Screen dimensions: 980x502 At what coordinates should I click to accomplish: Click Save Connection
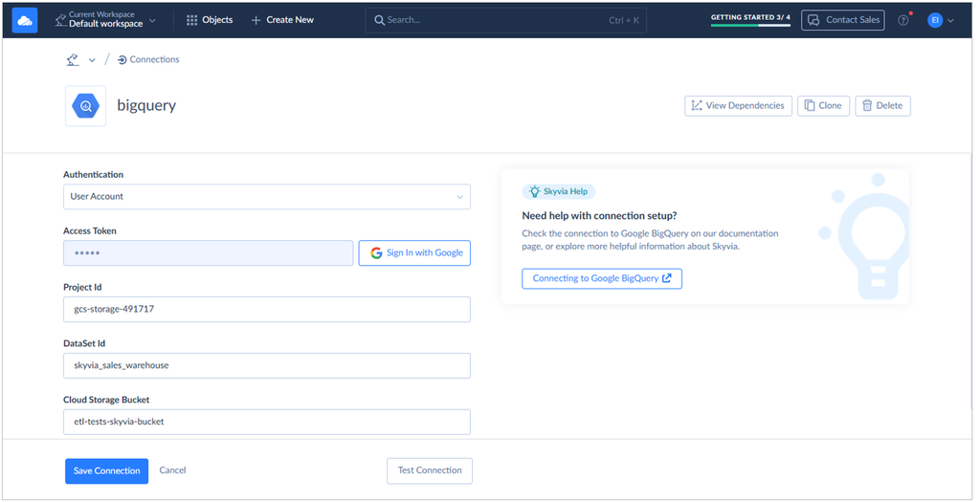(x=107, y=470)
